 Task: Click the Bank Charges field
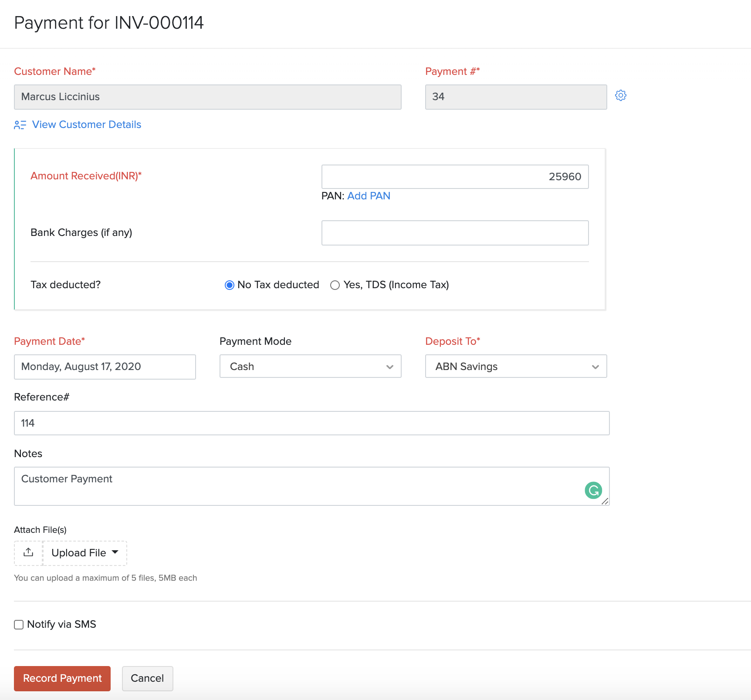[455, 233]
